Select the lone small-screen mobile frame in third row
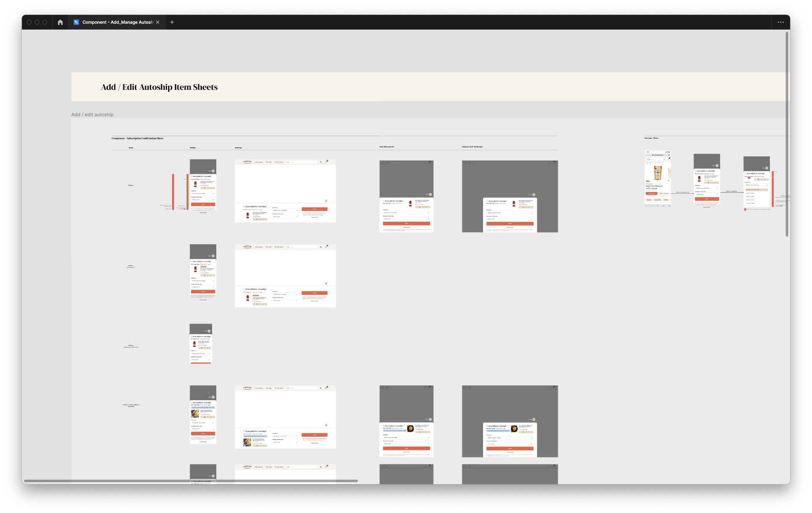This screenshot has height=513, width=812. (201, 344)
